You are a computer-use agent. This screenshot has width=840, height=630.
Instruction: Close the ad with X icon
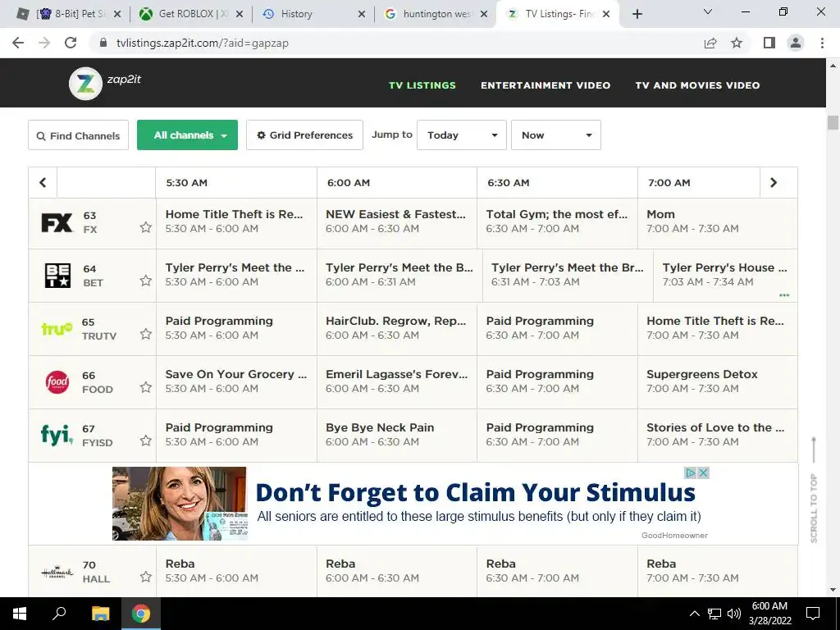tap(704, 473)
